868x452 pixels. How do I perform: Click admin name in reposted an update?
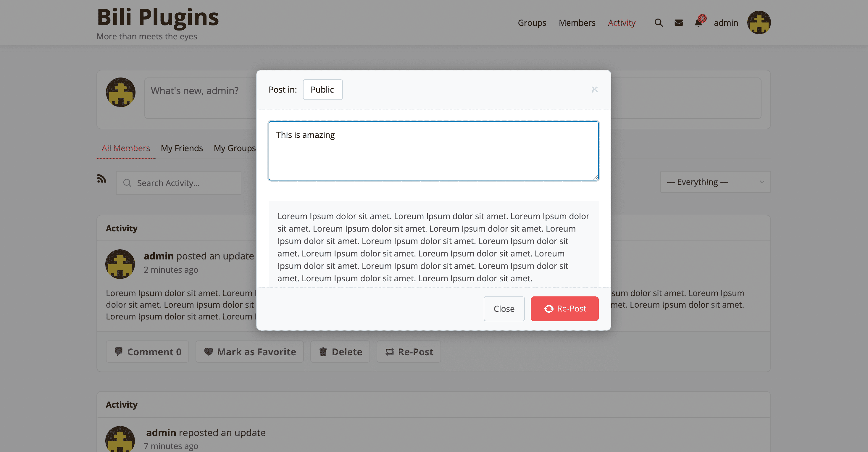pyautogui.click(x=161, y=432)
